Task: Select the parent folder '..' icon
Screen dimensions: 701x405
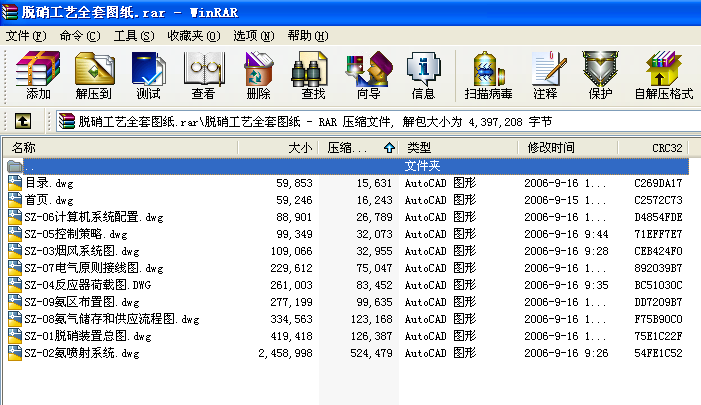Action: coord(15,166)
